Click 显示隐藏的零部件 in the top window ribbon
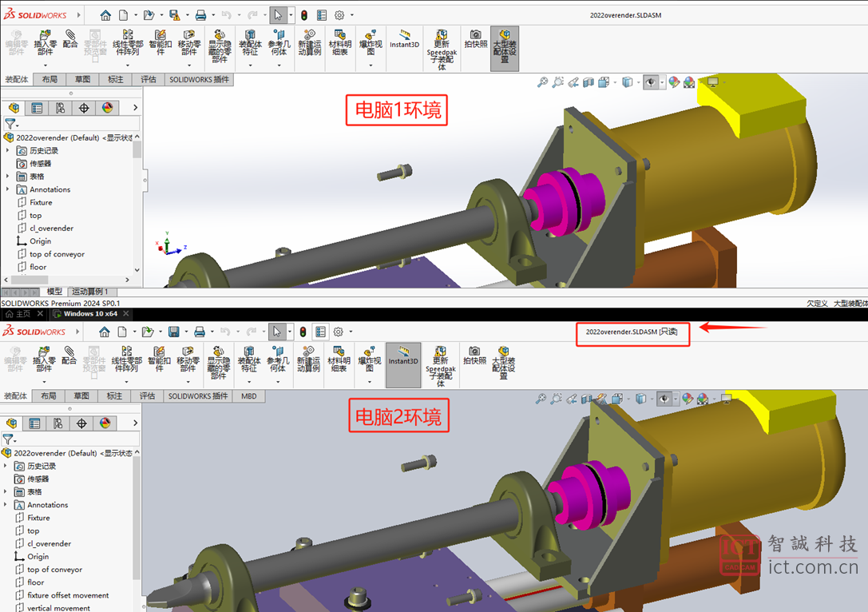The width and height of the screenshot is (868, 612). pos(220,46)
